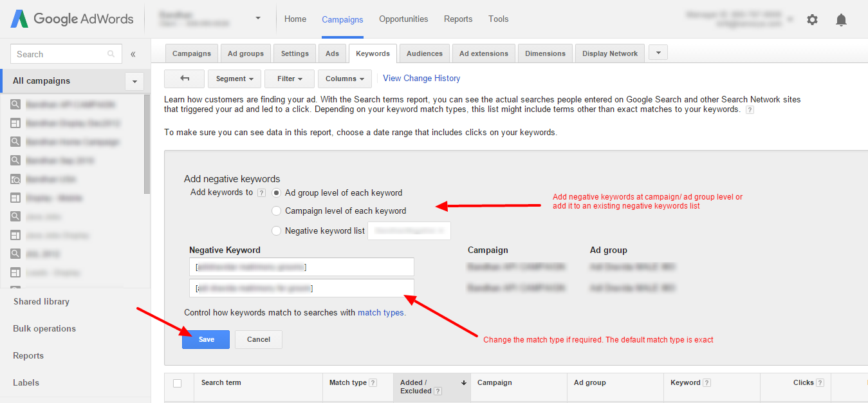The image size is (868, 403).
Task: Click help icon beside Match type column
Action: click(373, 382)
